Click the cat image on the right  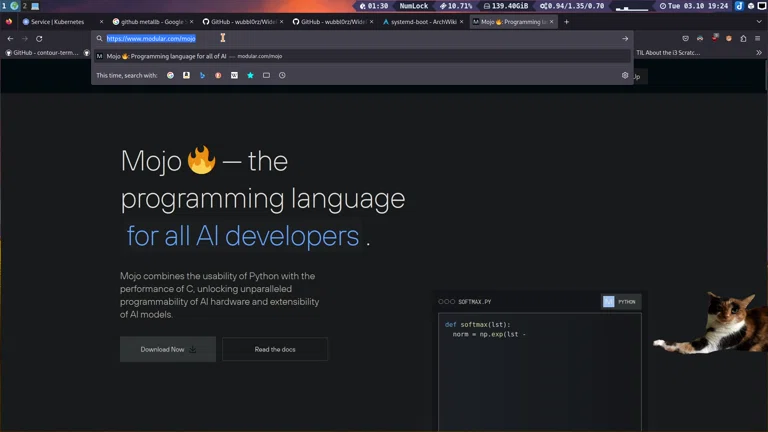(x=710, y=322)
